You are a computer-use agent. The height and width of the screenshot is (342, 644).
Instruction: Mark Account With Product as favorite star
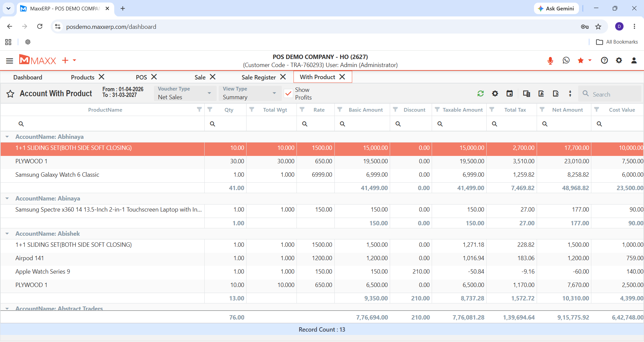pos(10,94)
